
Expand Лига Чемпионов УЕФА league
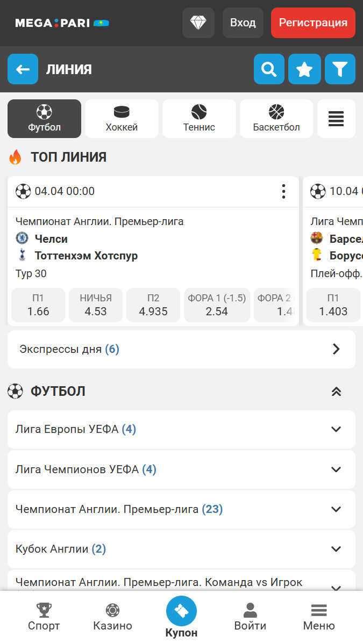181,469
